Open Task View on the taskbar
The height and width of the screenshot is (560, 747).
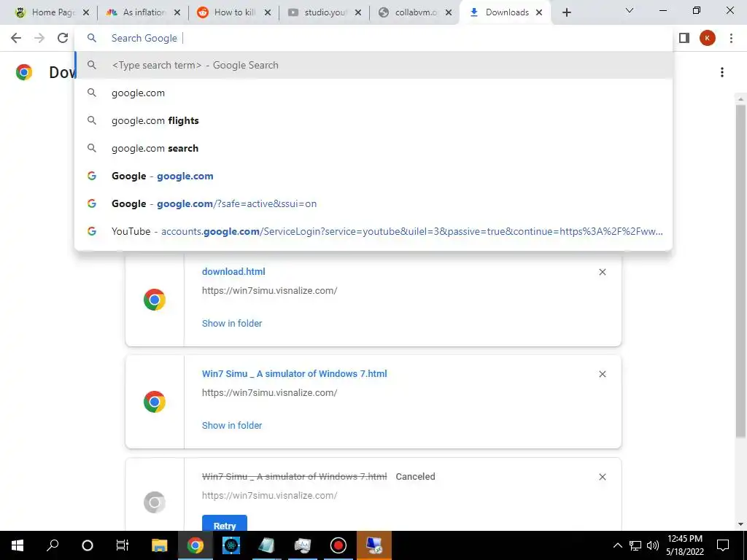123,545
